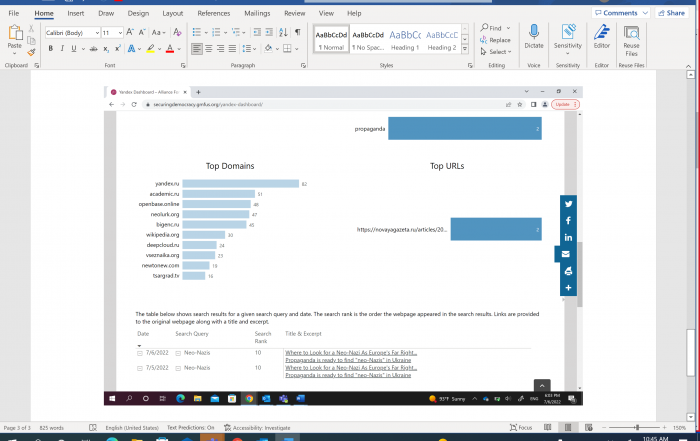700x441 pixels.
Task: Open the Select dropdown in Editing
Action: (496, 52)
